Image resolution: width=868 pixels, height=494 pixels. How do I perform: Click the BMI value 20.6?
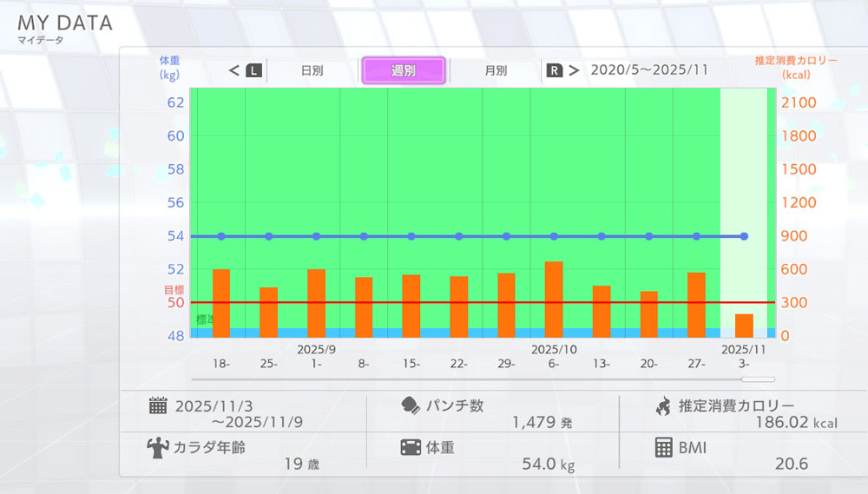click(x=792, y=464)
